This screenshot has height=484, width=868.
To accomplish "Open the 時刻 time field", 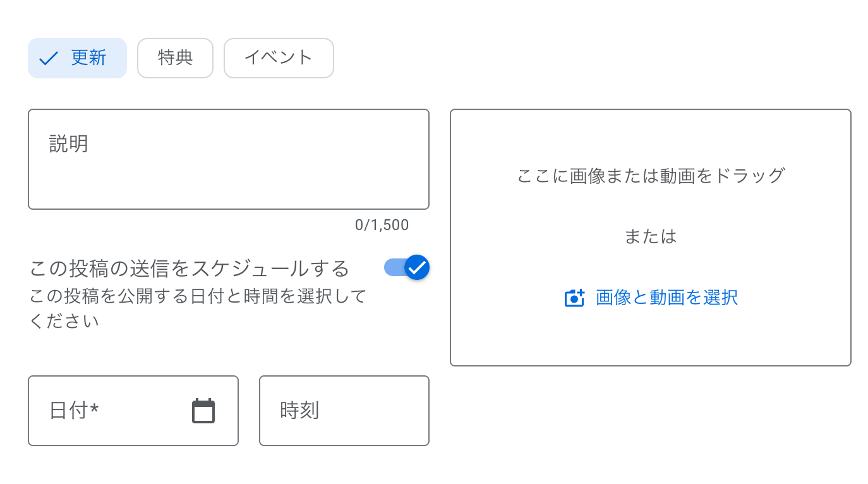I will tap(344, 411).
